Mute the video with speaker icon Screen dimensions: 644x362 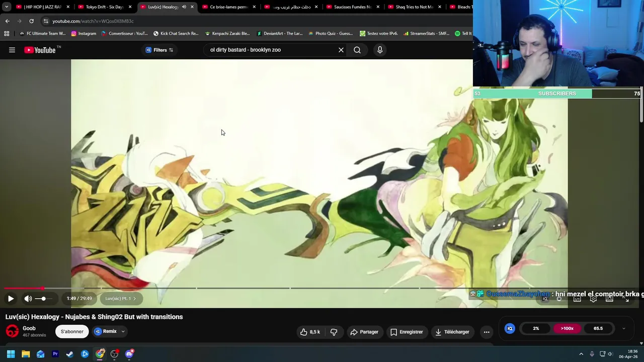tap(28, 299)
